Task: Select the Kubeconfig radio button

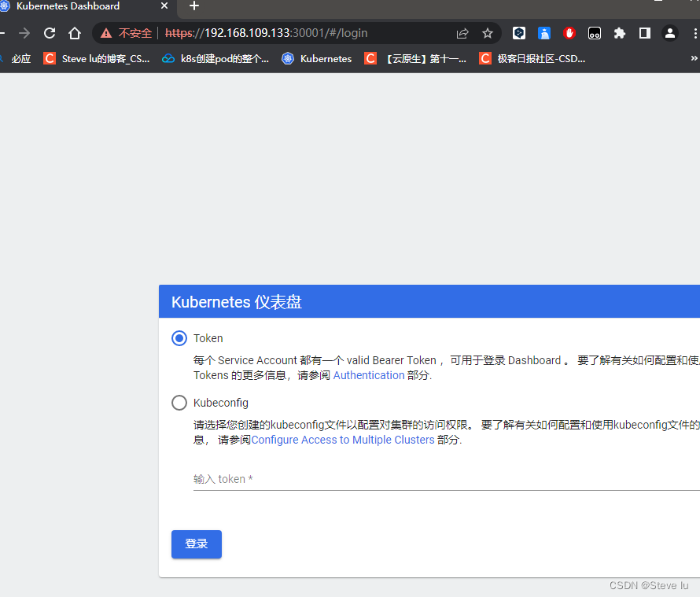Action: [x=179, y=403]
